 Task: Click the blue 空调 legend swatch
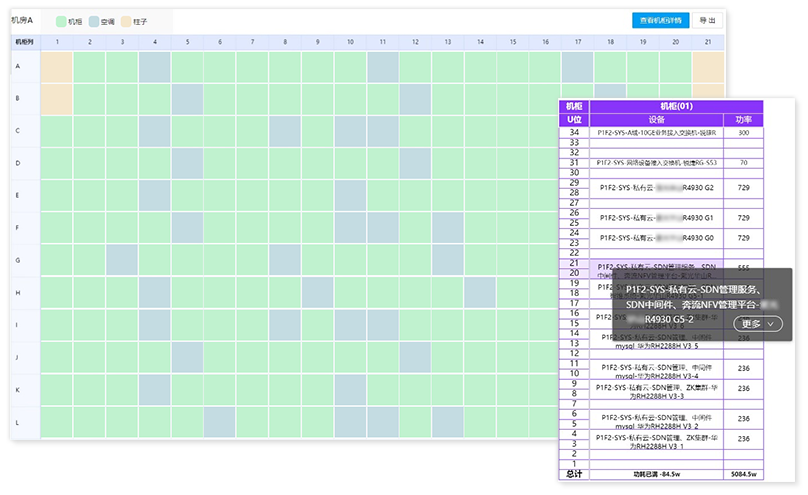[x=93, y=21]
